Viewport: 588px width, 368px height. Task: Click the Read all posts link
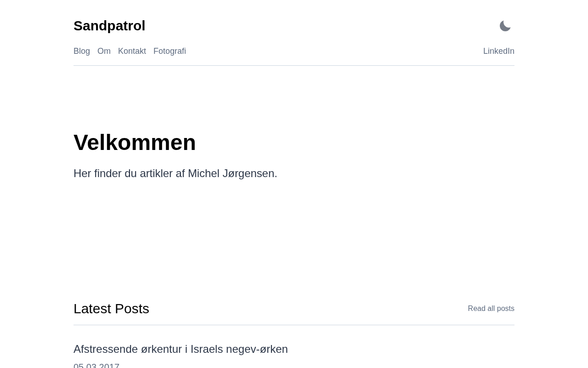point(491,309)
